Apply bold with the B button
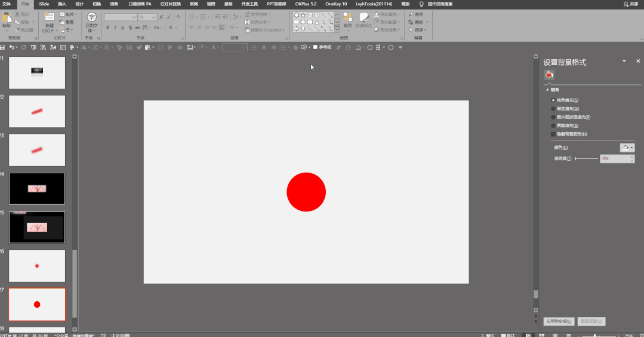The image size is (644, 337). 107,27
